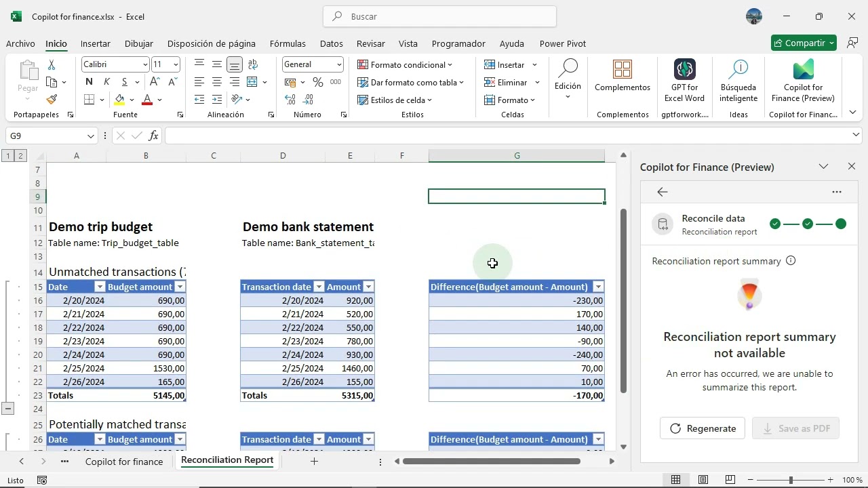Open Búsqueda inteligente lightbulb

coord(738,69)
